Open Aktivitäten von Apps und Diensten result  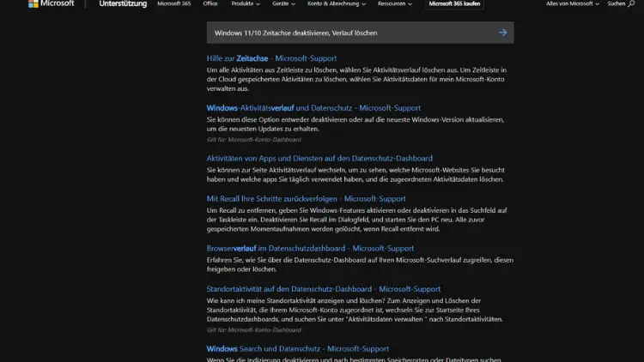click(x=319, y=158)
